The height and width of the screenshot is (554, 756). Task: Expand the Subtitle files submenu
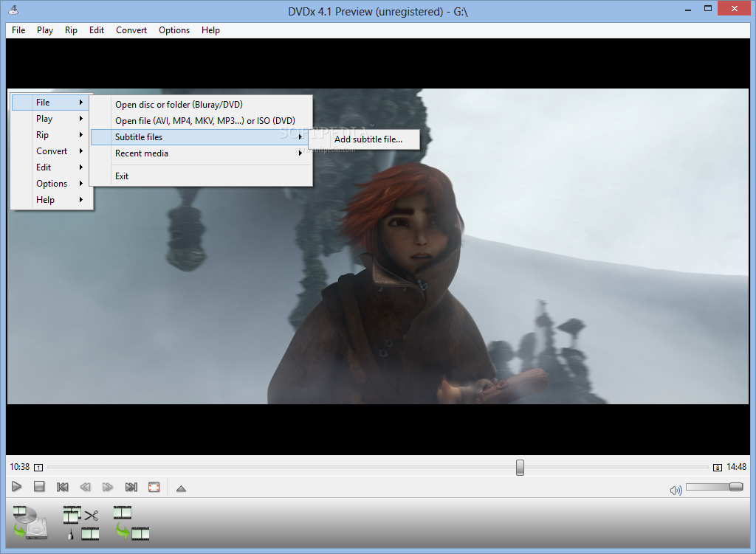point(201,137)
